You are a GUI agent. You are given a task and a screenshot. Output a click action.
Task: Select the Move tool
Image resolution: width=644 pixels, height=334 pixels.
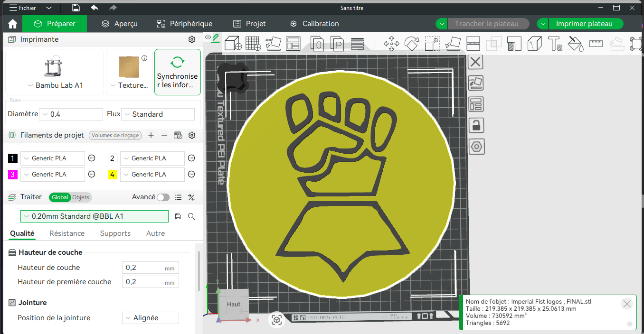click(391, 44)
